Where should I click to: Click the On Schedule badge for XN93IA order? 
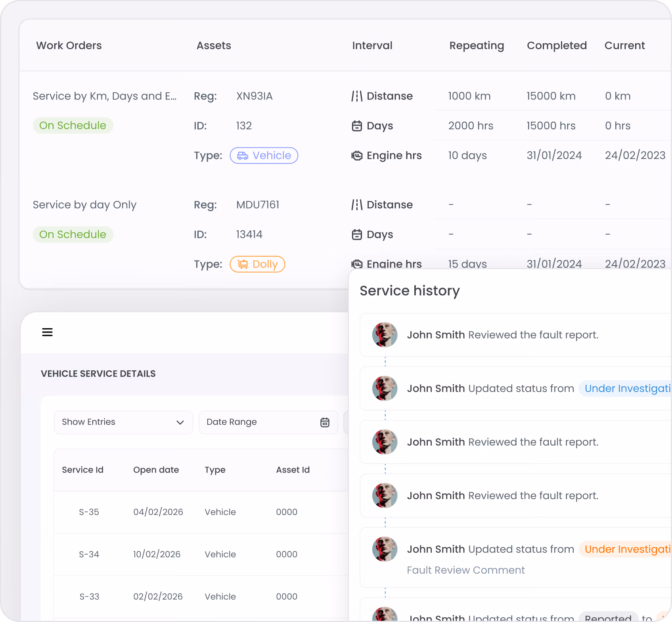pos(73,125)
